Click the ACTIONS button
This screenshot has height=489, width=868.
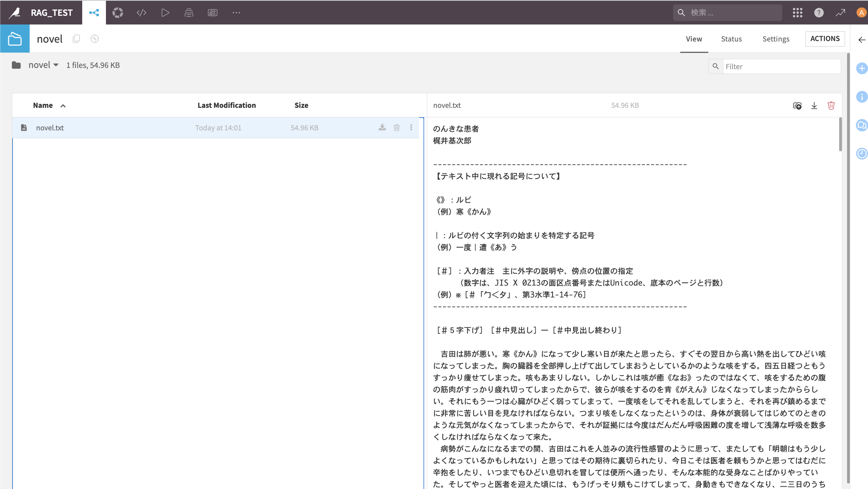[x=825, y=39]
